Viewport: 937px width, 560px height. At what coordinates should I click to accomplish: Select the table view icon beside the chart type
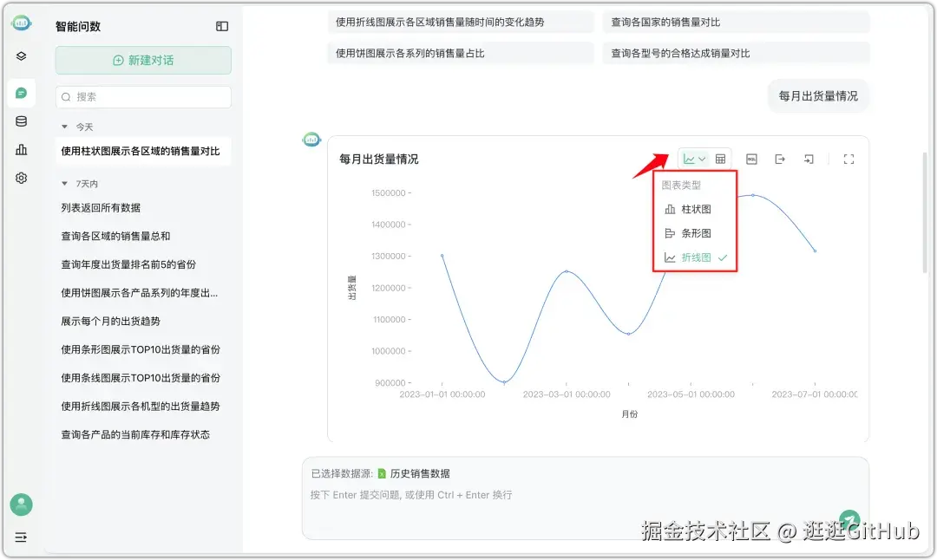pyautogui.click(x=720, y=160)
